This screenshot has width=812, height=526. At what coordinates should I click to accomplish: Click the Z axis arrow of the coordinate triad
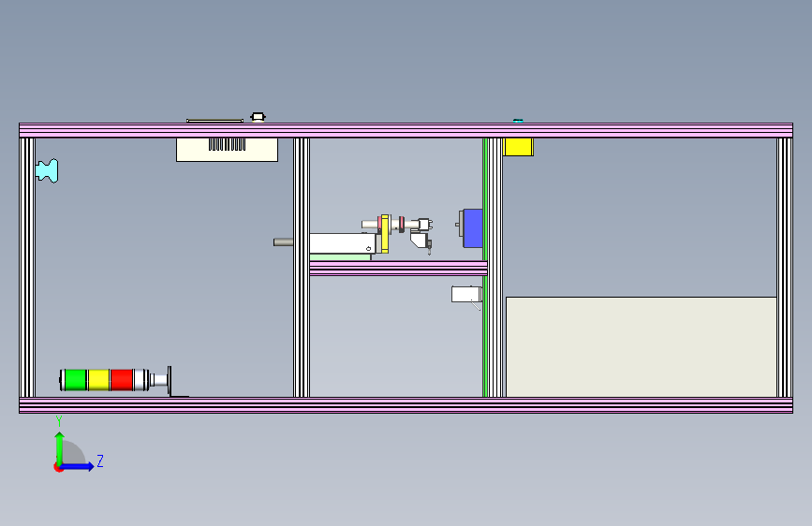[x=78, y=466]
